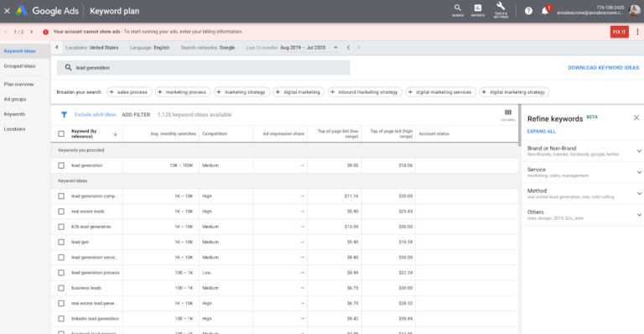Go to next date range arrow

[358, 48]
